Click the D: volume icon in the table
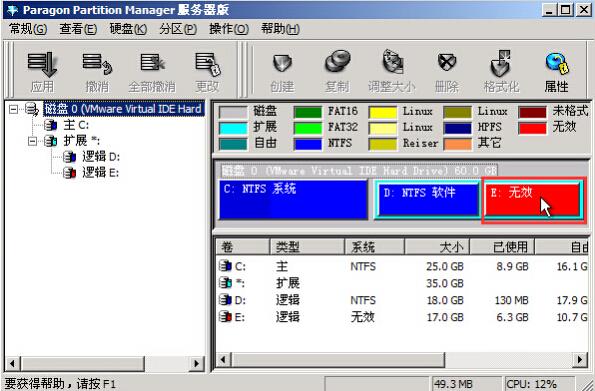Screen dimensions: 595x391 click(225, 300)
